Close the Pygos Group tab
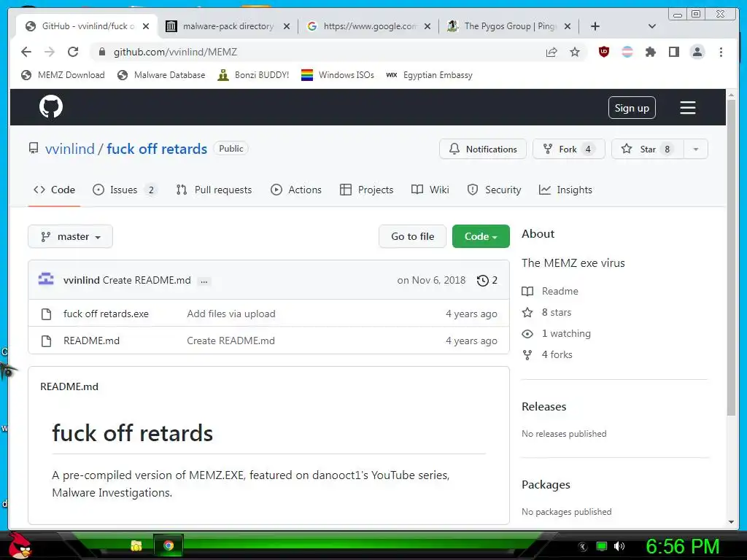Image resolution: width=747 pixels, height=560 pixels. [568, 26]
